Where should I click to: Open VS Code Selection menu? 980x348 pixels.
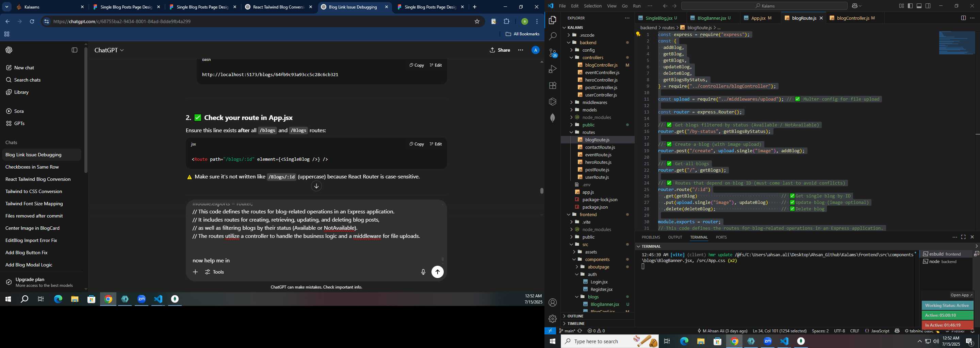pos(592,6)
